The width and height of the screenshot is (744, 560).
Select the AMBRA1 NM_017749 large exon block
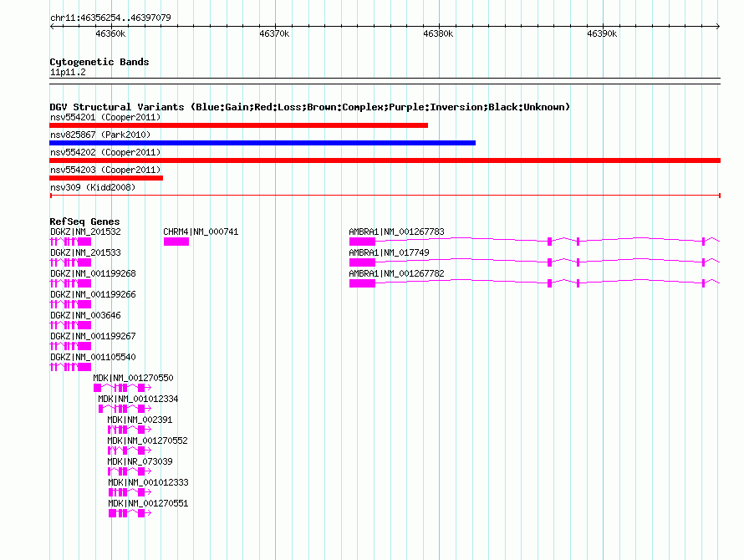tap(362, 262)
